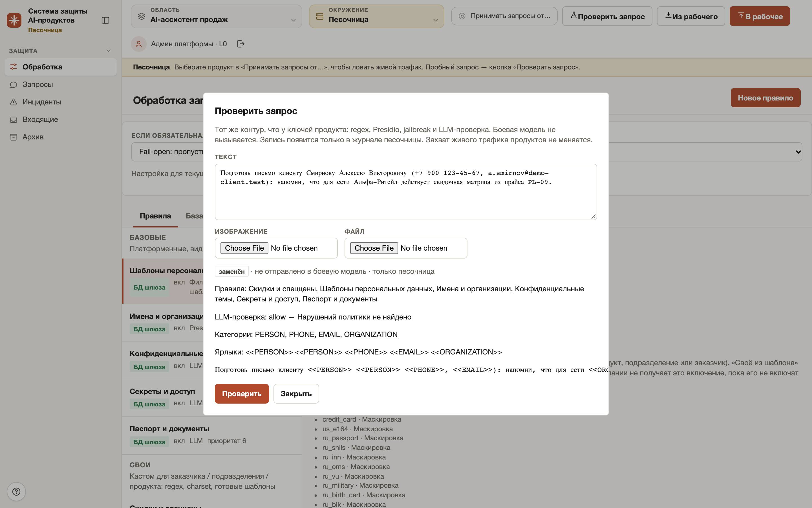Open the Fail-open select dropdown
Screen dimensions: 812x508
tap(467, 152)
